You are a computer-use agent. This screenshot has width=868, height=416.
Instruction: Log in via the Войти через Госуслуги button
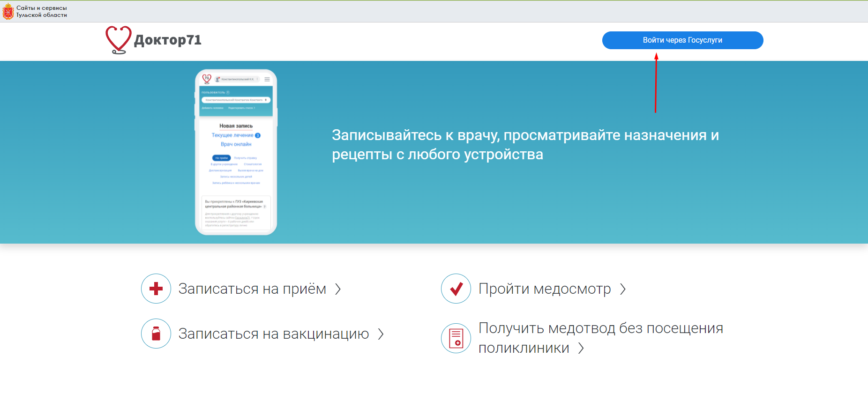point(682,40)
